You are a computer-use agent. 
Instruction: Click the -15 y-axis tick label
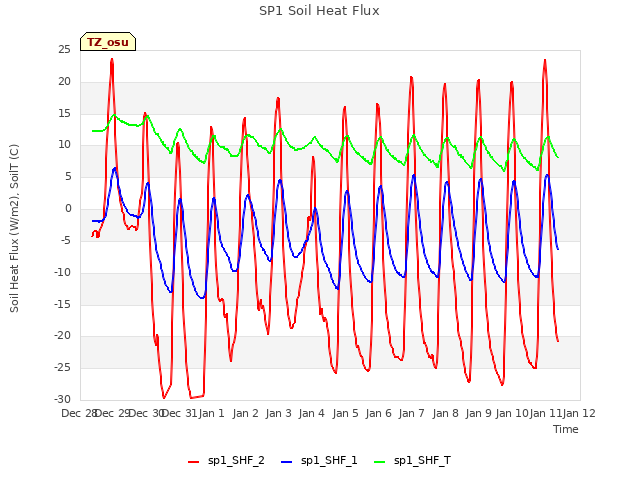pos(62,304)
